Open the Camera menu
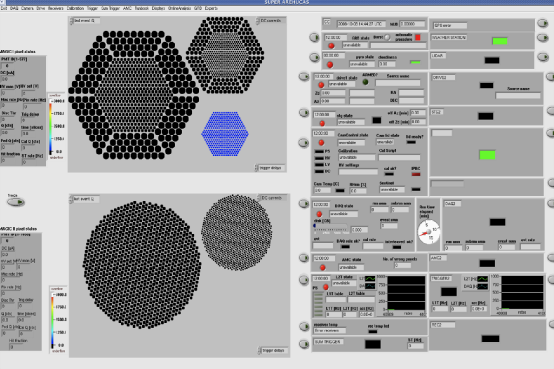Screen dimensions: 554x369 tap(27, 8)
